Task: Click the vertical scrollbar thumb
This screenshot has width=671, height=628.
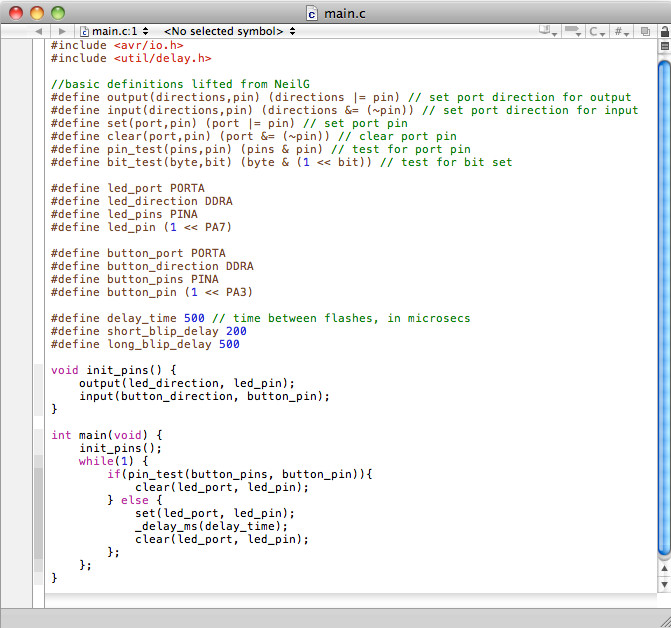Action: [x=664, y=308]
